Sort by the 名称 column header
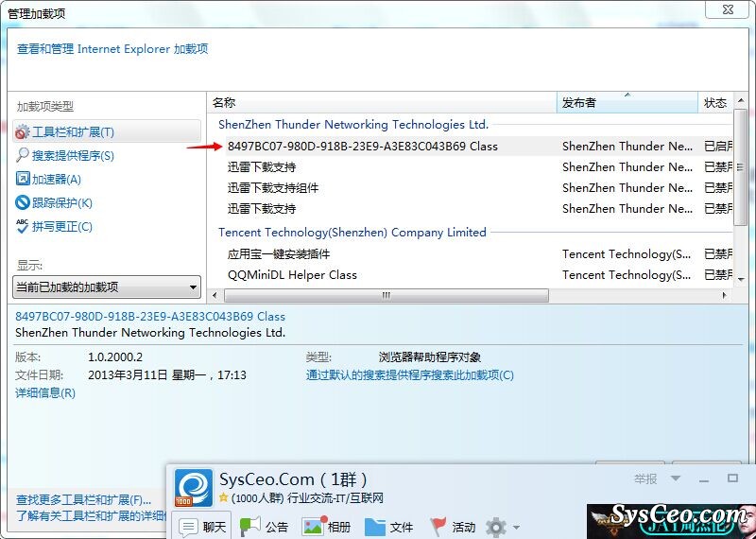Image resolution: width=756 pixels, height=539 pixels. (383, 102)
